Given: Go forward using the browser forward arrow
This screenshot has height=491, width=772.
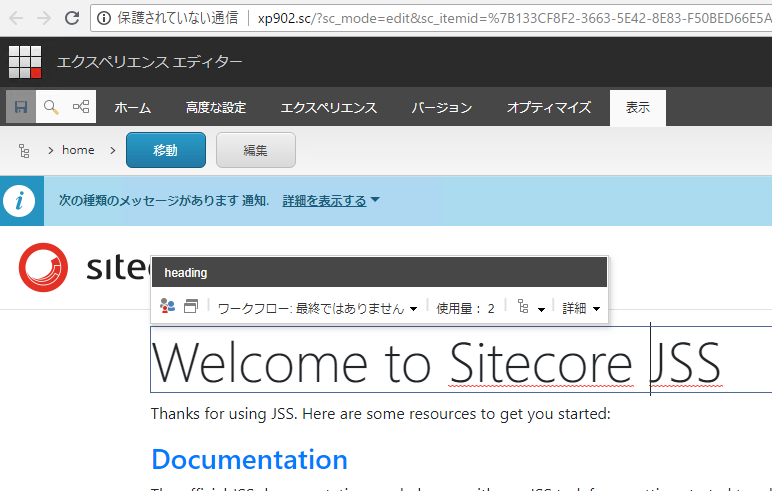Looking at the screenshot, I should coord(44,18).
